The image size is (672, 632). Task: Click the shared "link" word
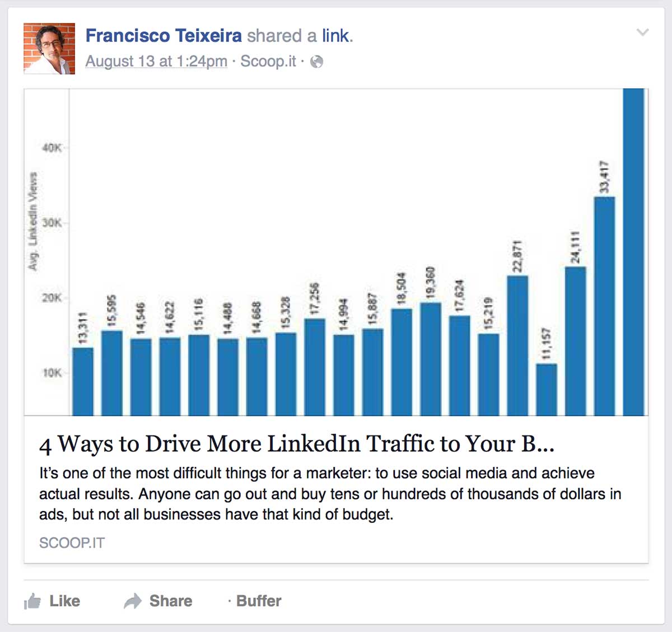coord(335,36)
